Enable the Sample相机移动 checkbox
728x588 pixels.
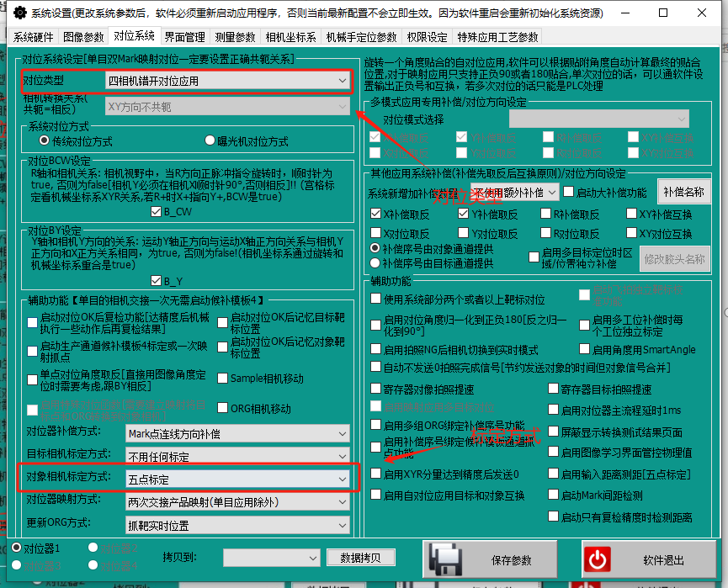tap(222, 379)
